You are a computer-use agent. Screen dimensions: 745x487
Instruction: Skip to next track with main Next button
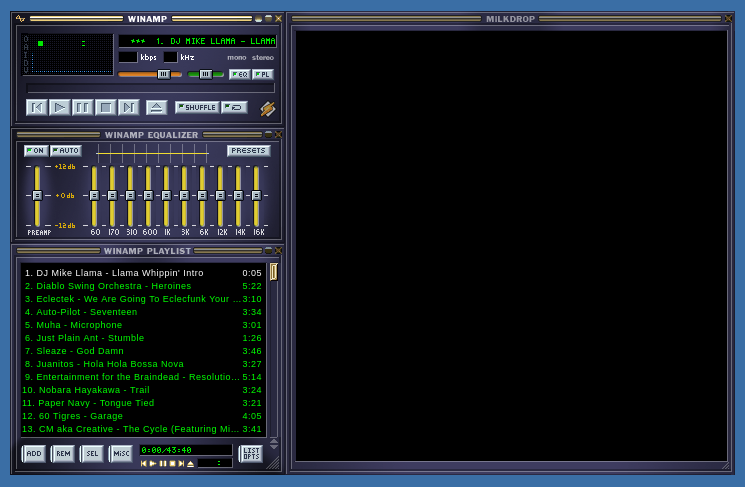[128, 107]
